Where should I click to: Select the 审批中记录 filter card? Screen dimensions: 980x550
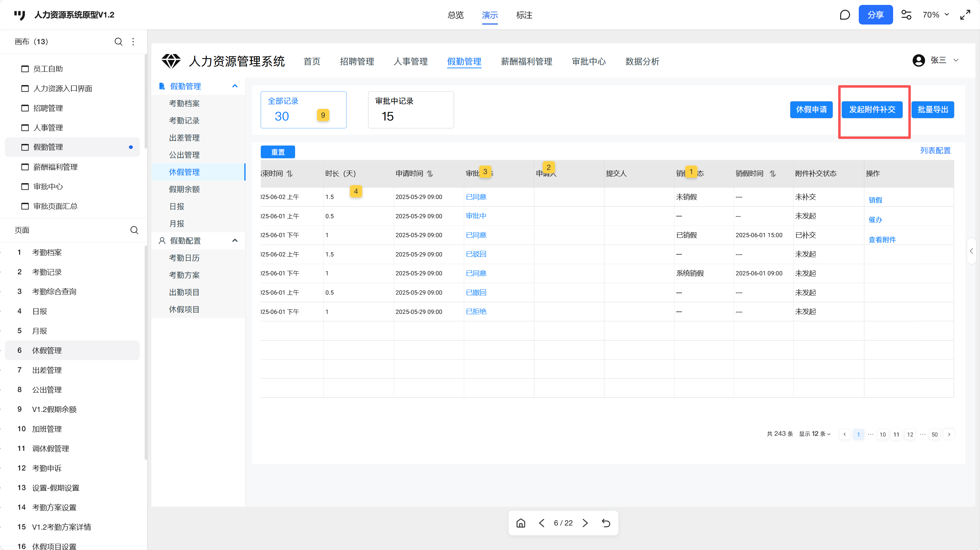(411, 110)
